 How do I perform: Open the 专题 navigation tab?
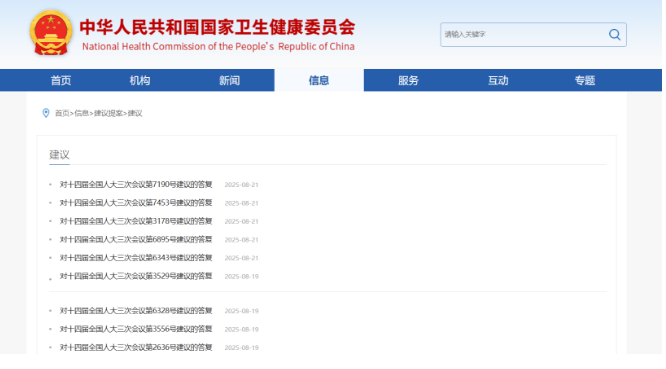coord(585,80)
